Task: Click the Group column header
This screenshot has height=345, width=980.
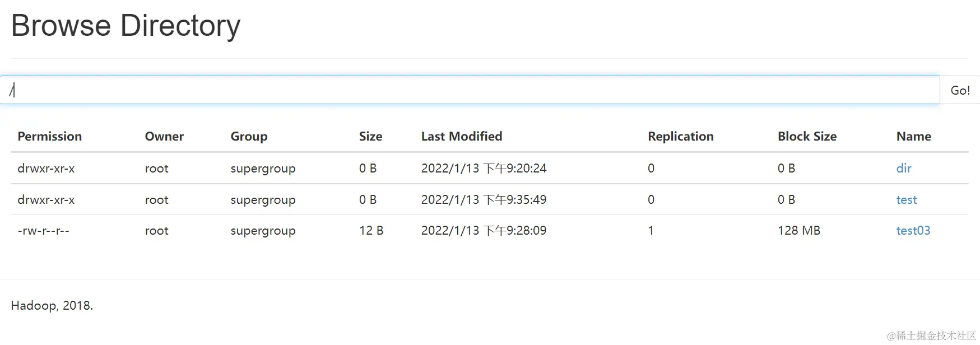Action: pos(249,136)
